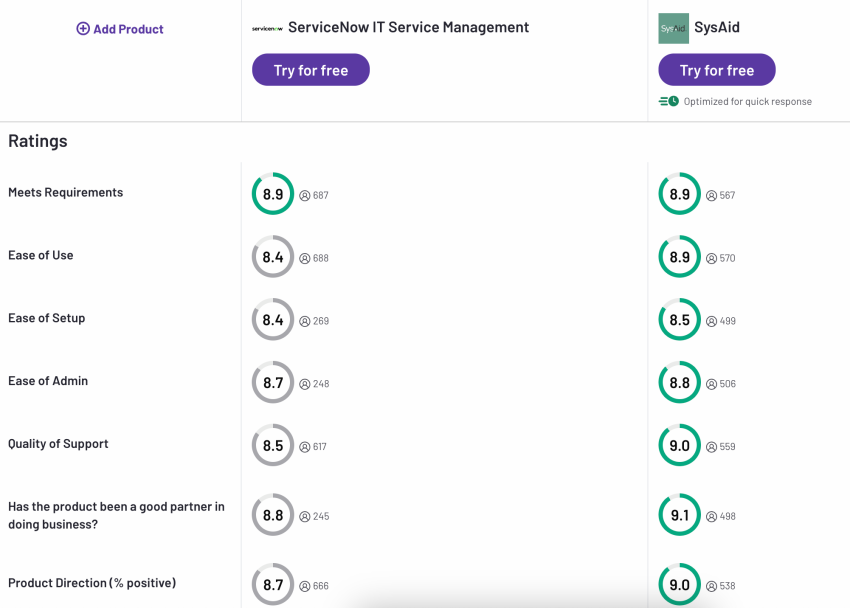Click SysAid's 9.0 Product Direction score
Image resolution: width=850 pixels, height=608 pixels.
[x=679, y=585]
